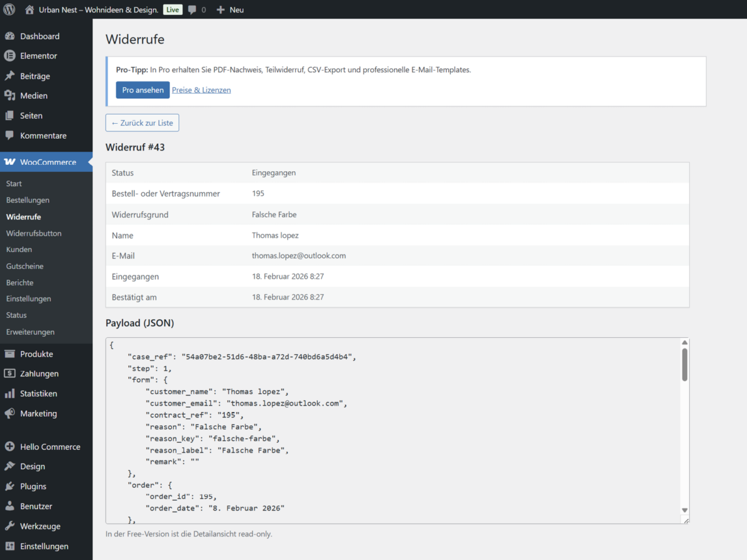This screenshot has height=560, width=747.
Task: Open Gutscheine submenu item
Action: click(25, 266)
